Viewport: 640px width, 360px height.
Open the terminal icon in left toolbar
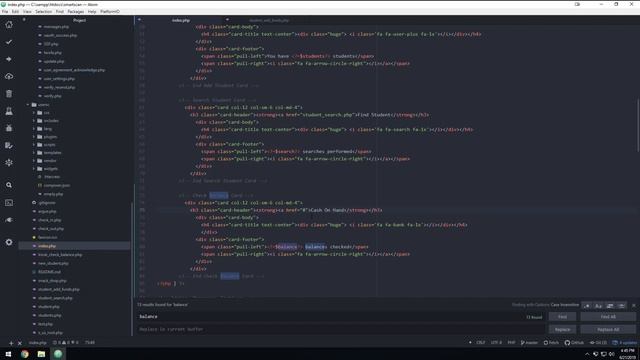(x=9, y=202)
